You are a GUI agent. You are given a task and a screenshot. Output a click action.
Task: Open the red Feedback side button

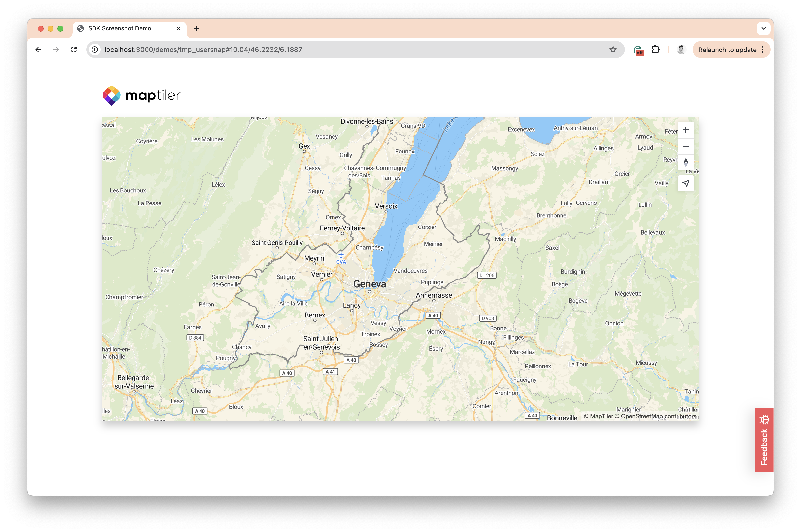764,440
